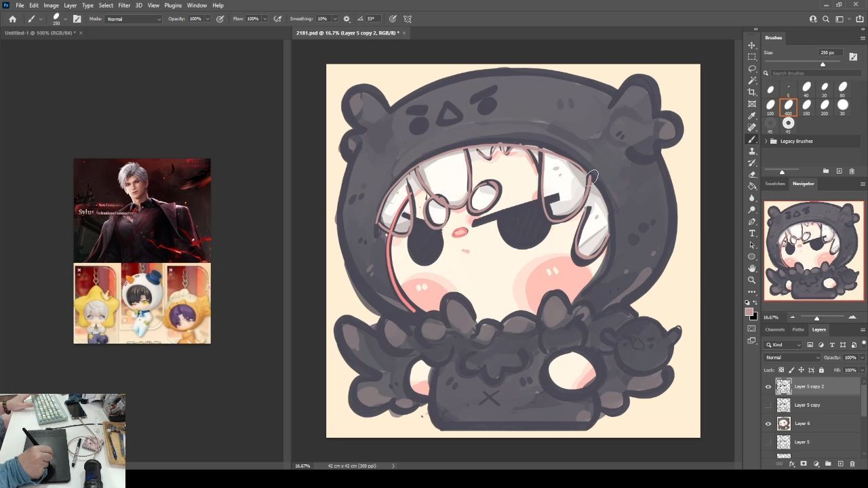The height and width of the screenshot is (488, 868).
Task: Select the Zoom tool
Action: 752,280
